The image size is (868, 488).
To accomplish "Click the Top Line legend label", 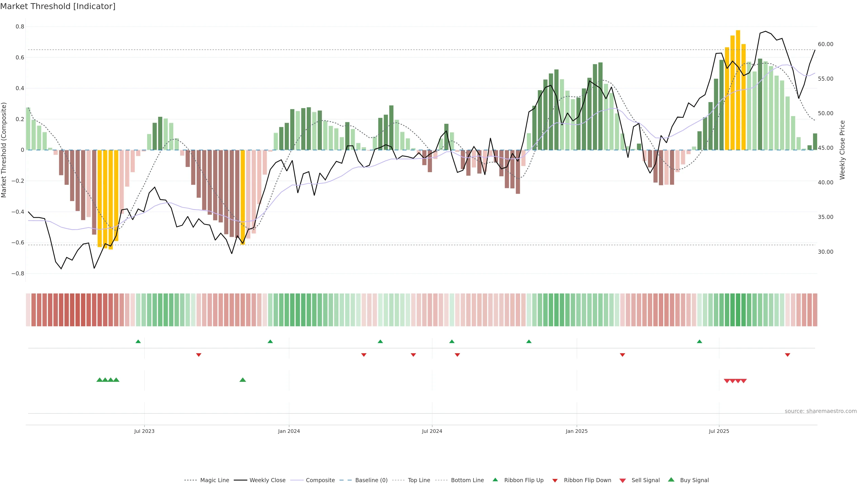I will pyautogui.click(x=419, y=480).
